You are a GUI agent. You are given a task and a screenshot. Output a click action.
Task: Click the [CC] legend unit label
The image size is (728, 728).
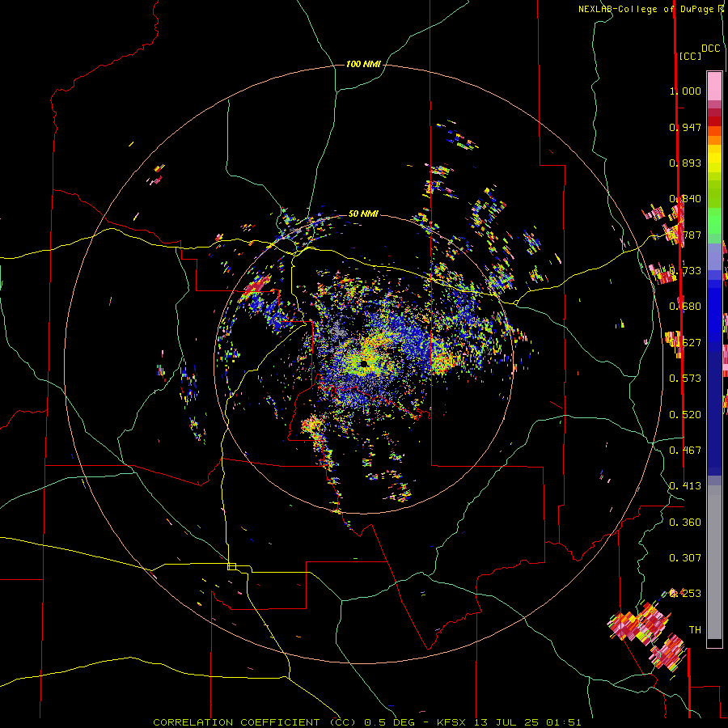click(690, 56)
